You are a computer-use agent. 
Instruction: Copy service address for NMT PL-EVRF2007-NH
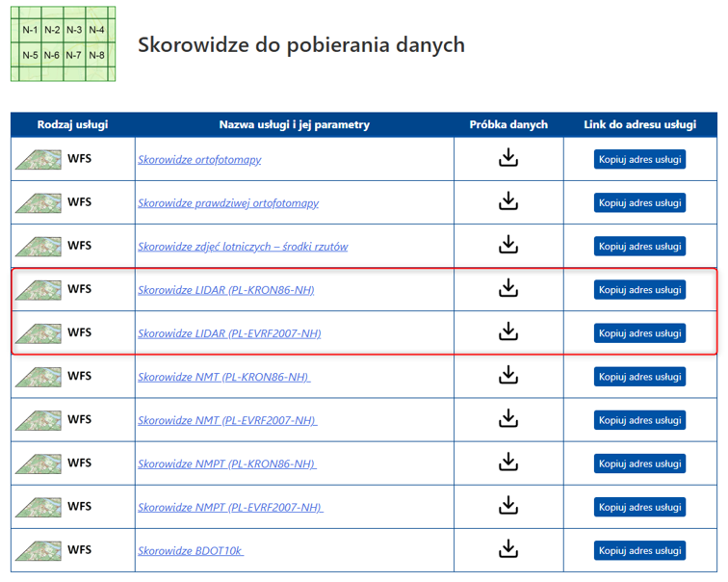[x=639, y=420]
